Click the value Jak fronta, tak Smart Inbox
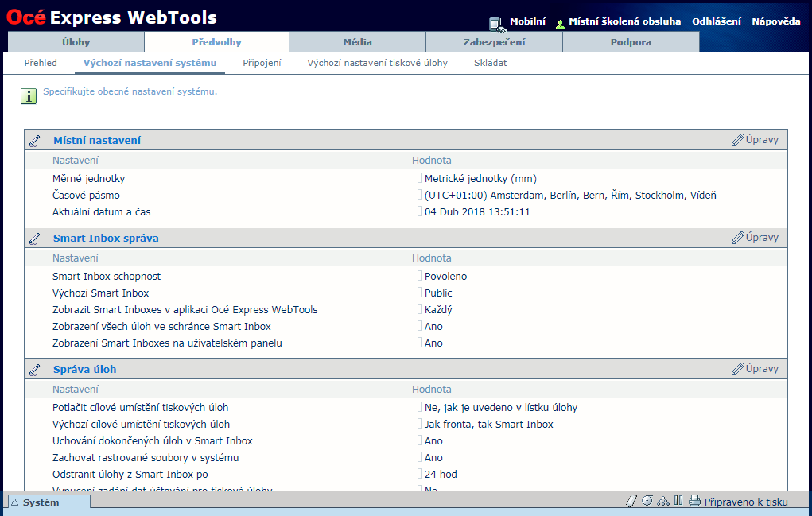 tap(489, 424)
